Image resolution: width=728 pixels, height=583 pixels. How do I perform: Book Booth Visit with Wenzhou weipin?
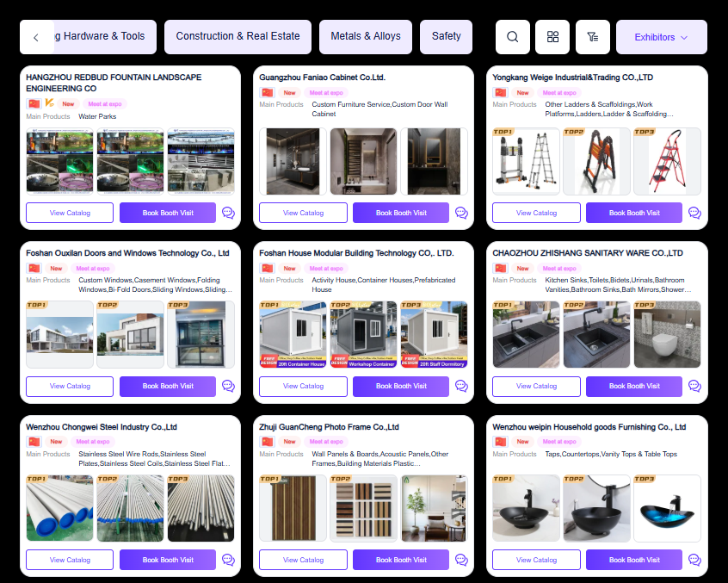tap(634, 560)
